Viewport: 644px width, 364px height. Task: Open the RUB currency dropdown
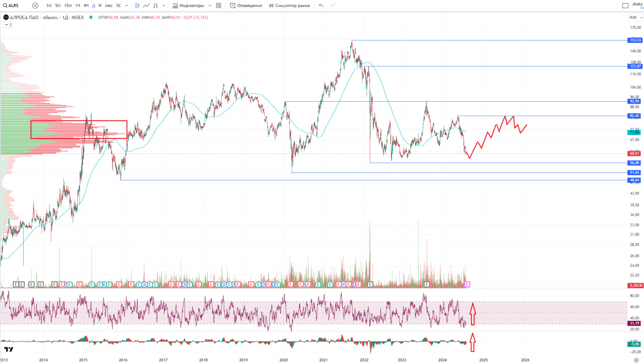point(635,17)
